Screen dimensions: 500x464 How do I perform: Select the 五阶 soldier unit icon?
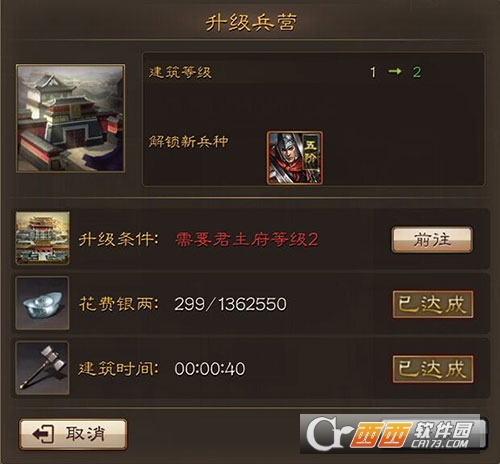pyautogui.click(x=295, y=158)
